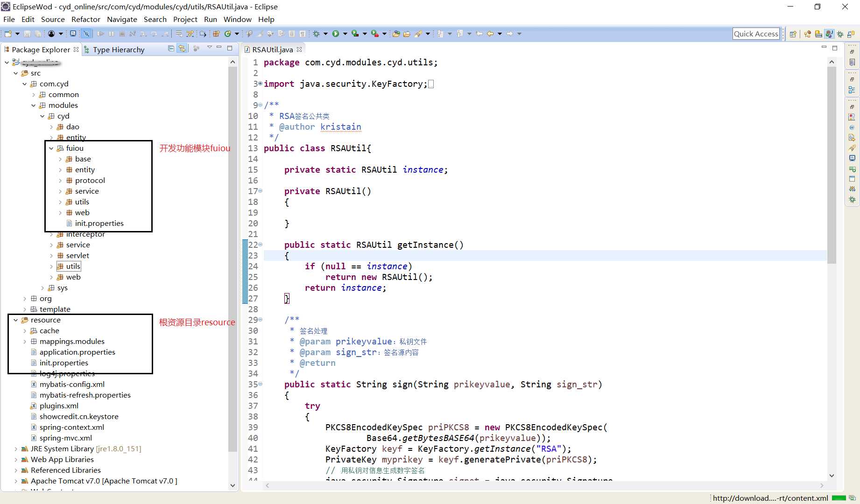Screen dimensions: 860x504
Task: Open the Project menu
Action: pos(185,19)
